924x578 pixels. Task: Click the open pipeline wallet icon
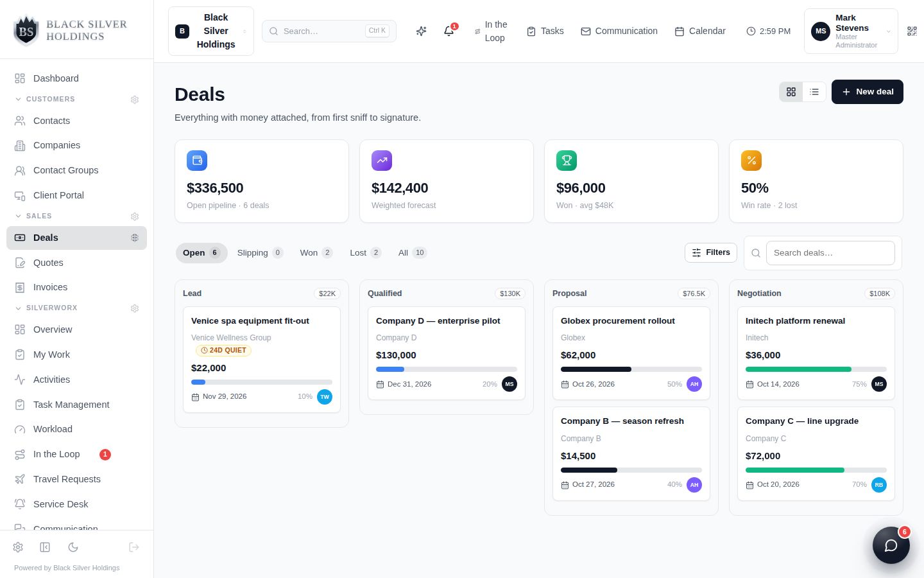tap(197, 161)
